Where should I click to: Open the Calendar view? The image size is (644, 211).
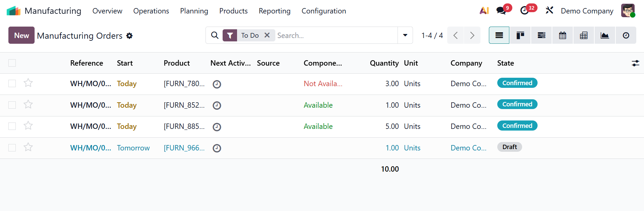point(562,35)
